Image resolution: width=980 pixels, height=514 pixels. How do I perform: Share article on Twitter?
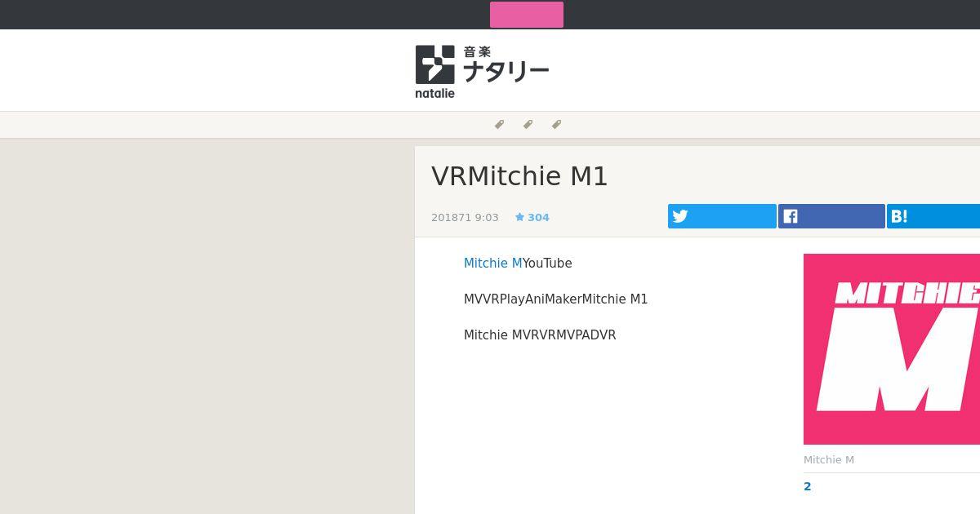[722, 216]
